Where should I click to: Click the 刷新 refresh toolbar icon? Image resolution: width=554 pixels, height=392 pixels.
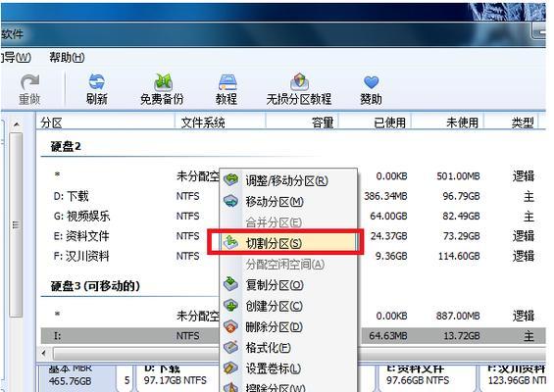tap(96, 89)
